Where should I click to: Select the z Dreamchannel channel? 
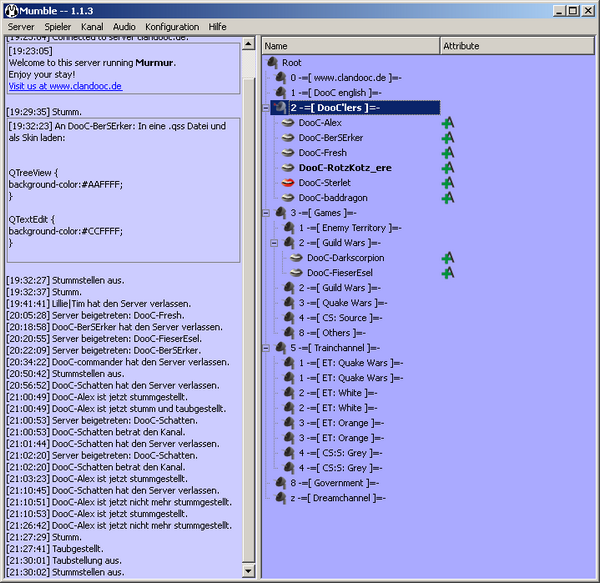338,498
